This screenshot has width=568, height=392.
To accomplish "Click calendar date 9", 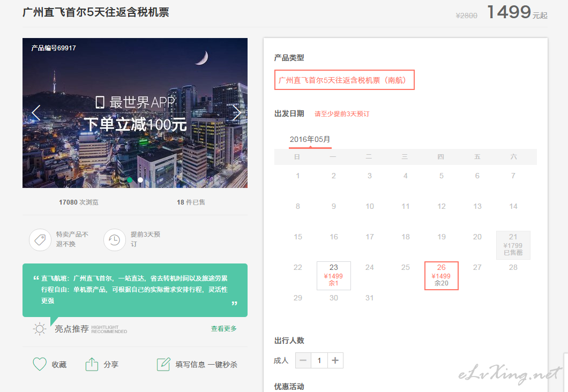I will (334, 206).
